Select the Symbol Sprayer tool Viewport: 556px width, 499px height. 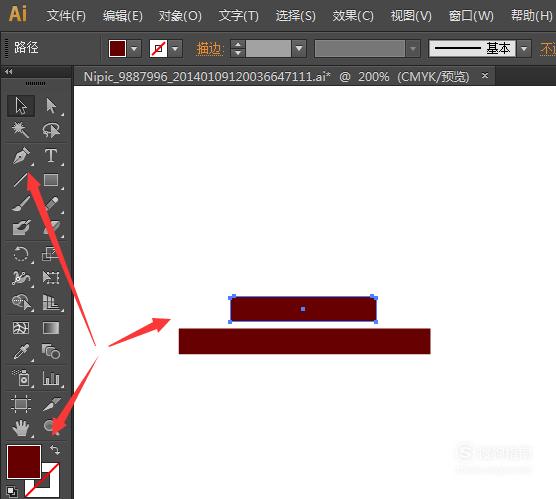click(21, 378)
